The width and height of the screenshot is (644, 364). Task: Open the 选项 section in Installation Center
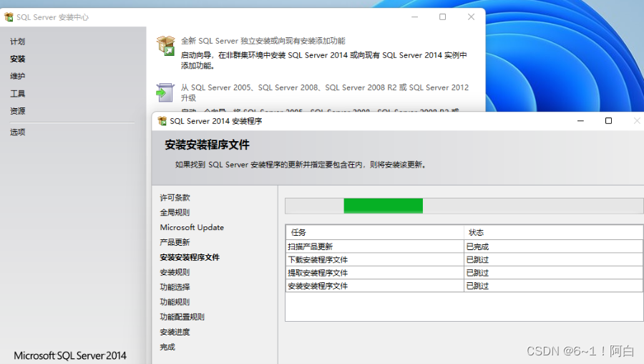18,132
